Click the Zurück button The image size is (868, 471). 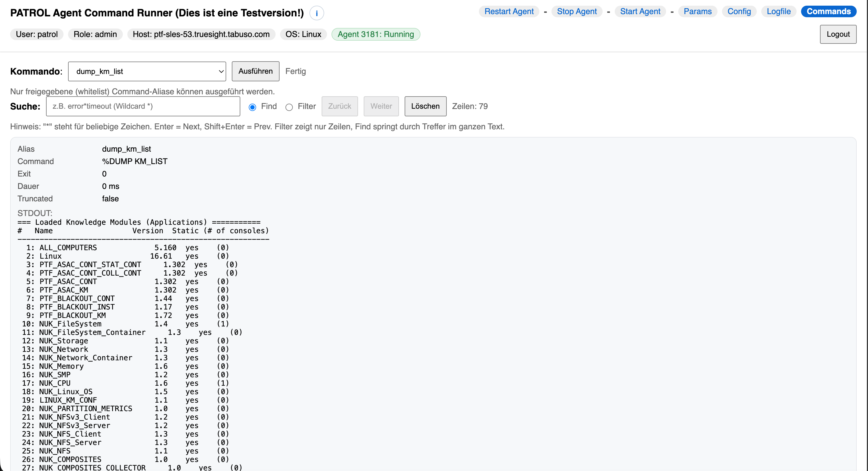[339, 106]
